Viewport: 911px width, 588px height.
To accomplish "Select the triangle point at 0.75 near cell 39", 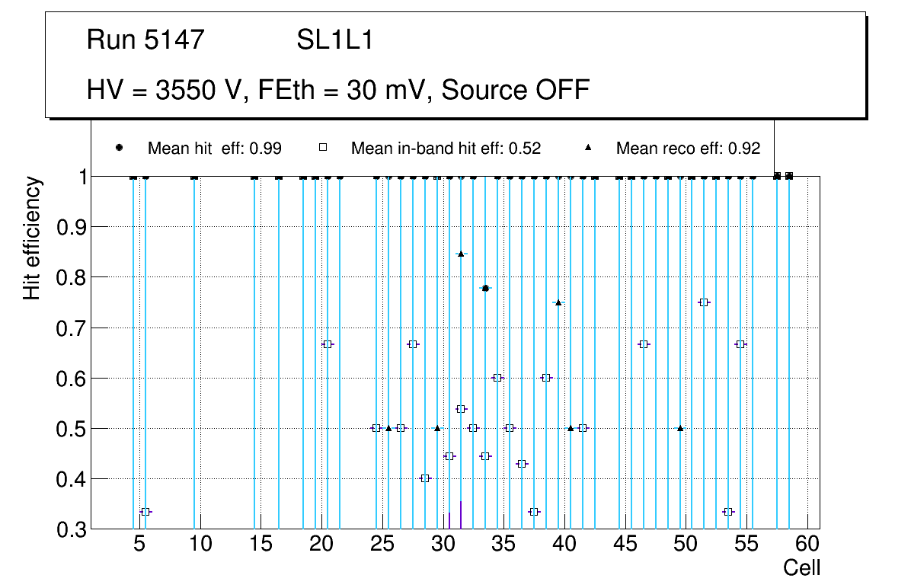I will 558,302.
